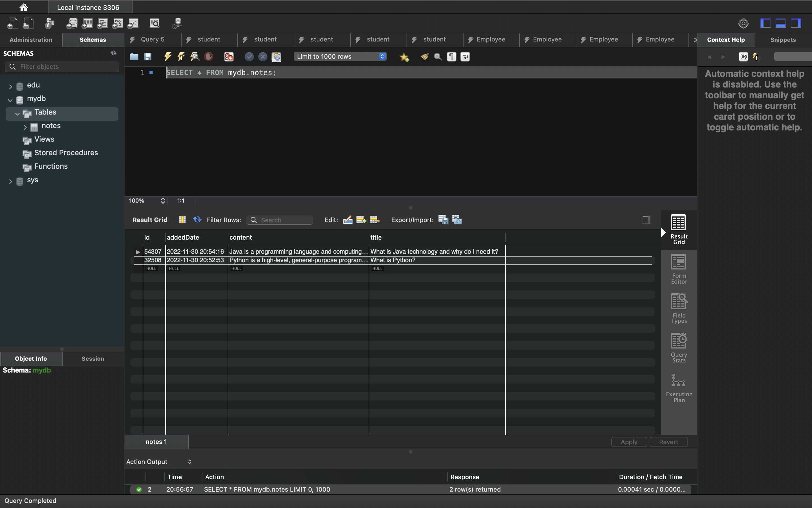
Task: Click the Apply button
Action: tap(629, 442)
